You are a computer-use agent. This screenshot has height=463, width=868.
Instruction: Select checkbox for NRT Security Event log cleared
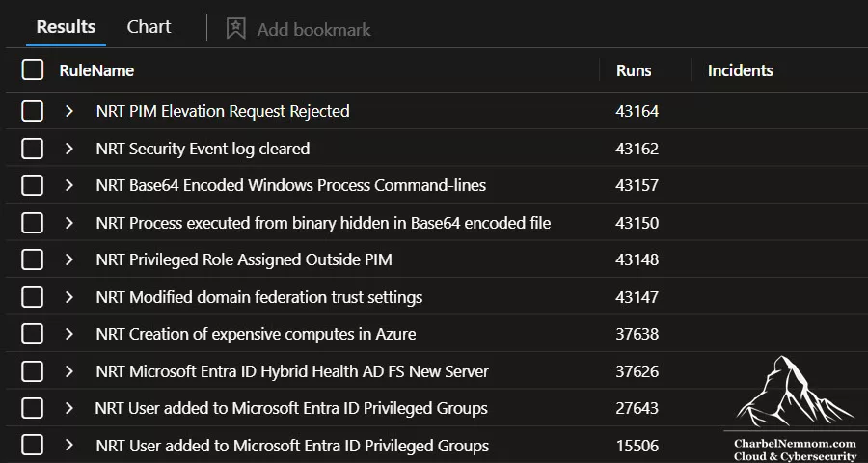32,149
